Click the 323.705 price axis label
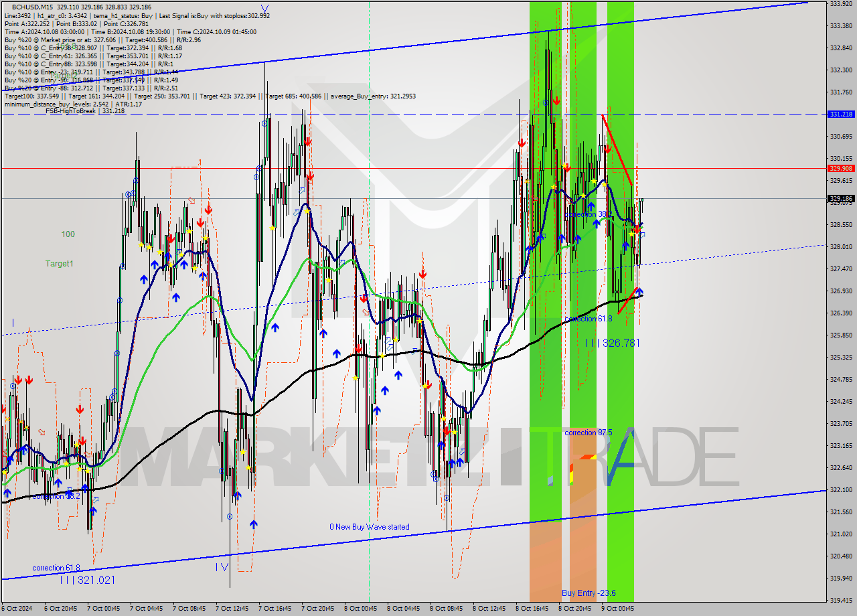 pos(841,423)
